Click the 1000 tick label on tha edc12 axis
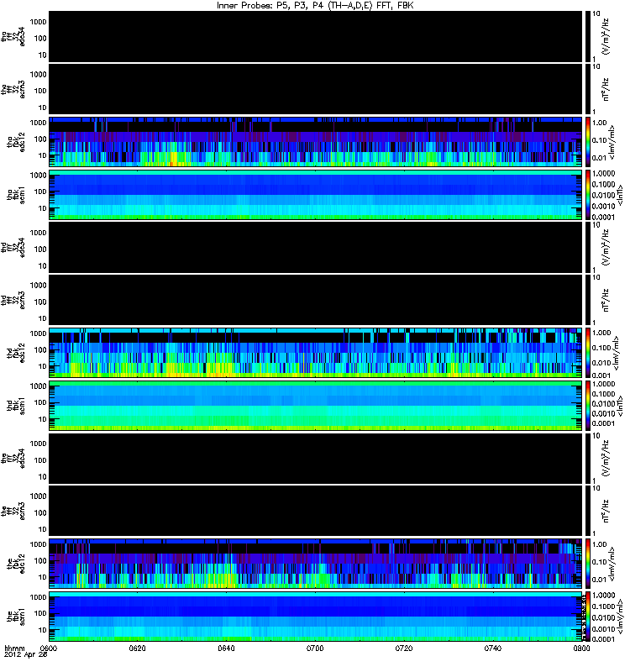The height and width of the screenshot is (672, 630). click(38, 123)
